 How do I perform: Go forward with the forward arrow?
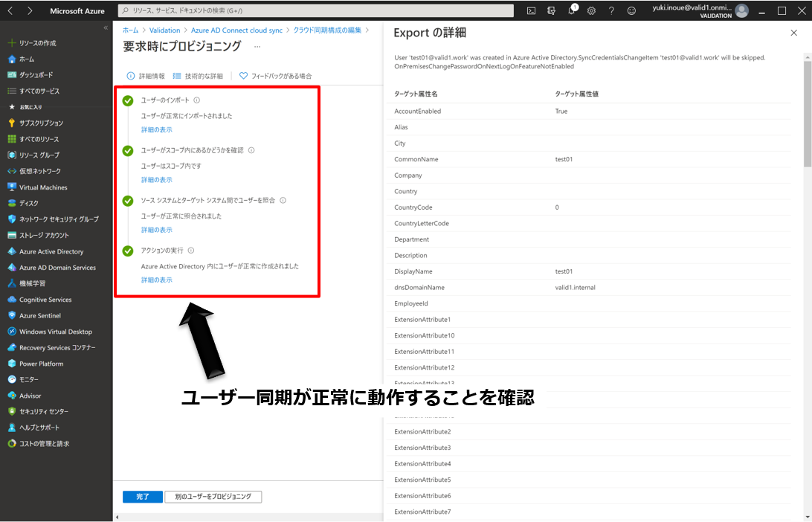(30, 10)
